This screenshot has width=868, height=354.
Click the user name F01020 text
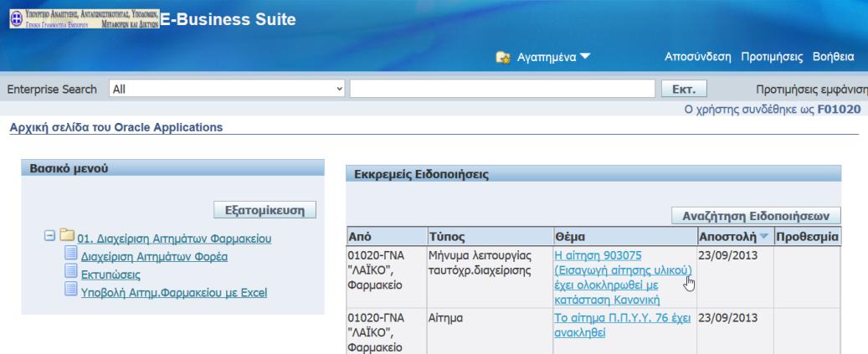840,110
